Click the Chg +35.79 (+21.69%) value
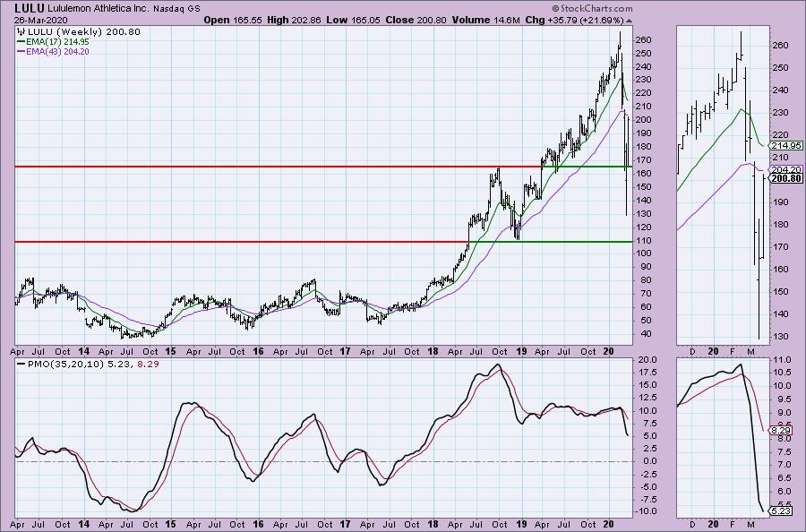This screenshot has height=532, width=806. [574, 20]
